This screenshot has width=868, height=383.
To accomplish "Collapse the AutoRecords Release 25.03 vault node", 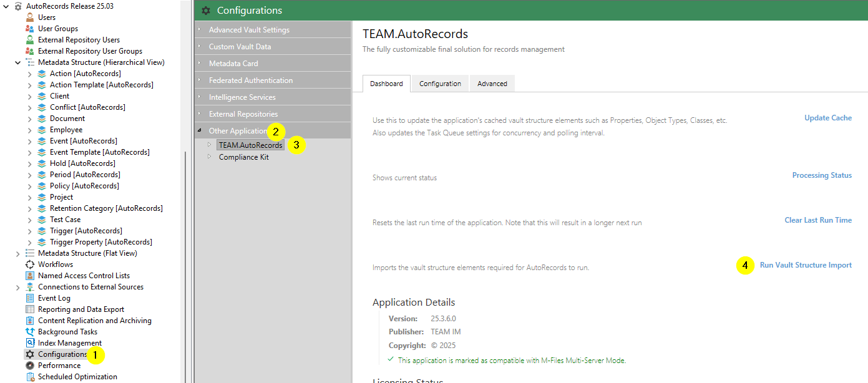I will click(x=6, y=6).
